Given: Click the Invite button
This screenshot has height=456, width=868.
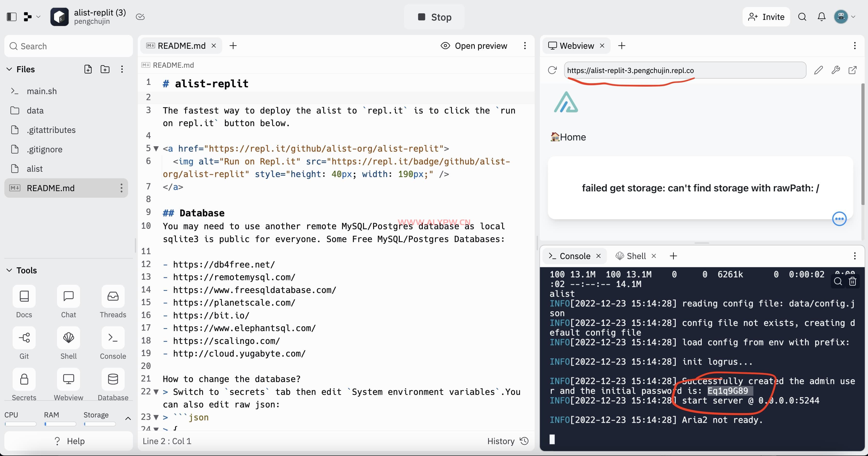Looking at the screenshot, I should 766,17.
